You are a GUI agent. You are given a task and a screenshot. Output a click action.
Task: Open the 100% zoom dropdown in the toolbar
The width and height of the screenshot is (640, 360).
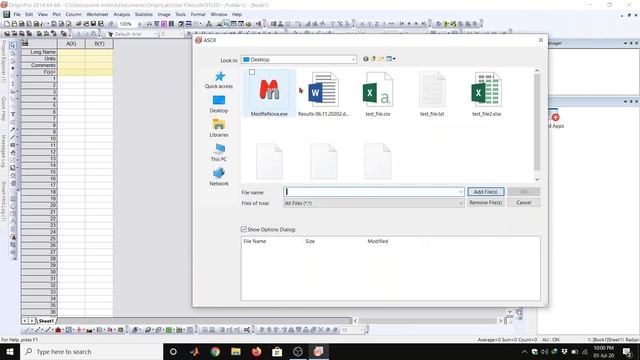pos(139,24)
